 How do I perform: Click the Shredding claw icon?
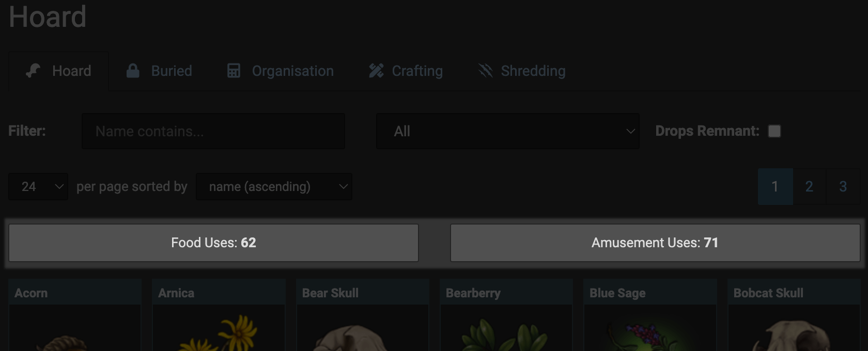click(x=485, y=71)
